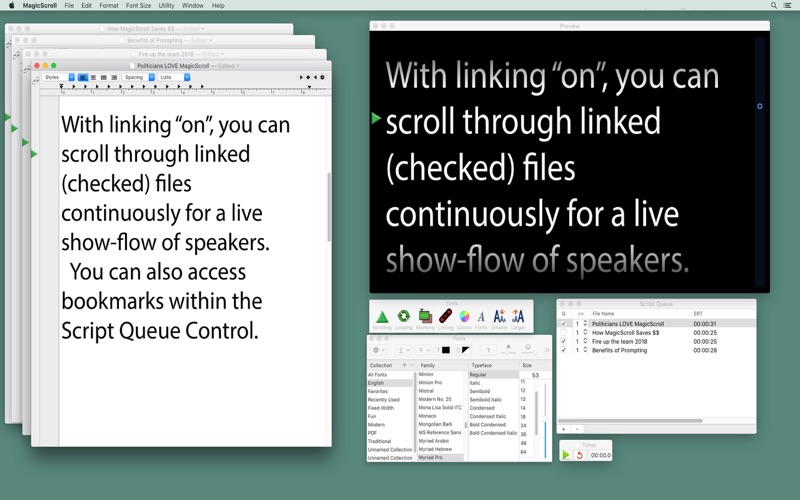This screenshot has width=800, height=500.
Task: Expand Fonts toolbar overflow chevron
Action: point(547,350)
